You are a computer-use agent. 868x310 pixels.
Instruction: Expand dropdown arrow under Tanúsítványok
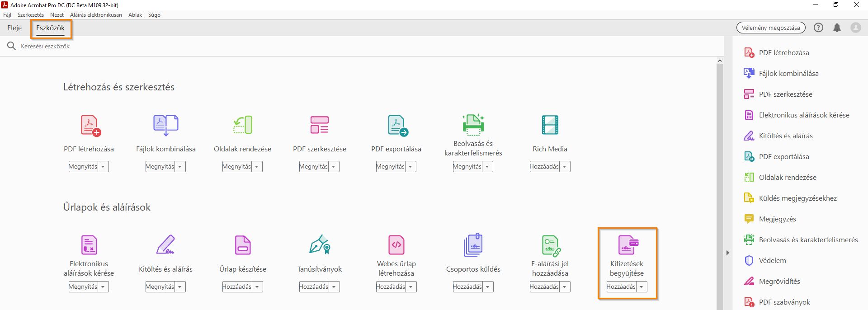(x=334, y=287)
